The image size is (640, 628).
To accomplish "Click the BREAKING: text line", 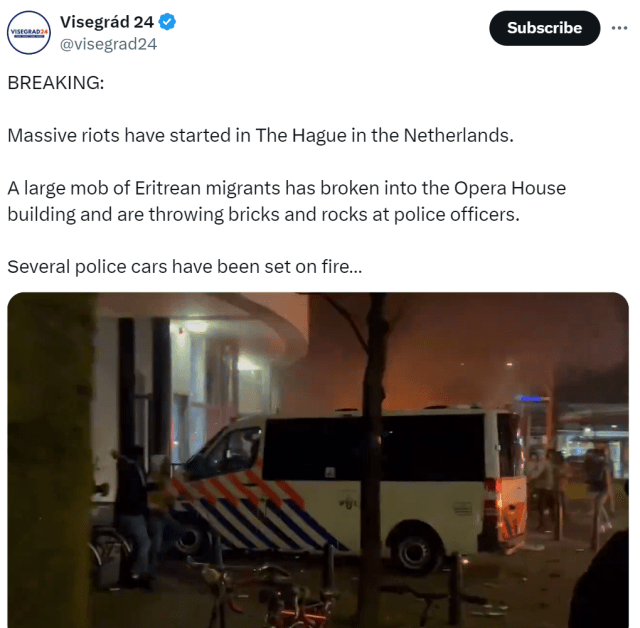I will (x=56, y=83).
